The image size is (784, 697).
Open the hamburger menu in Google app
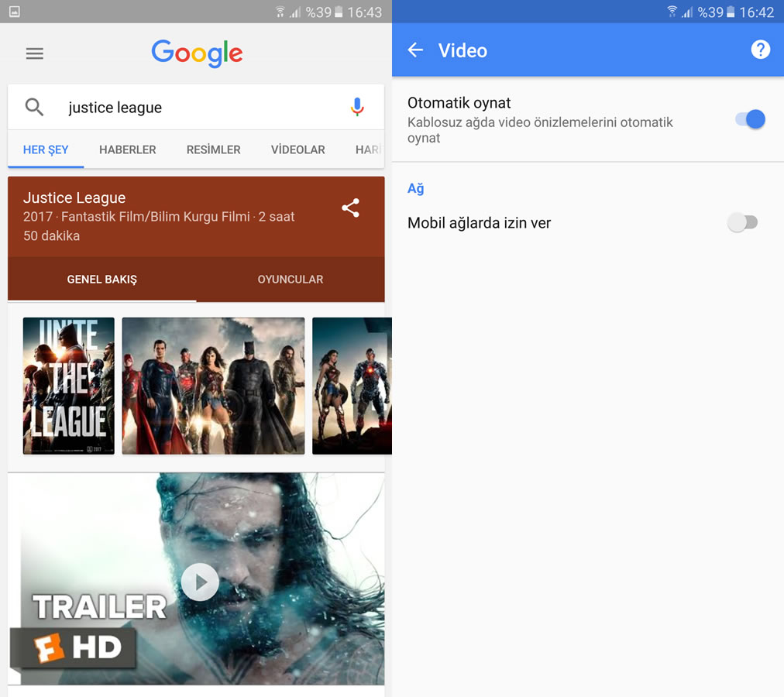tap(35, 53)
